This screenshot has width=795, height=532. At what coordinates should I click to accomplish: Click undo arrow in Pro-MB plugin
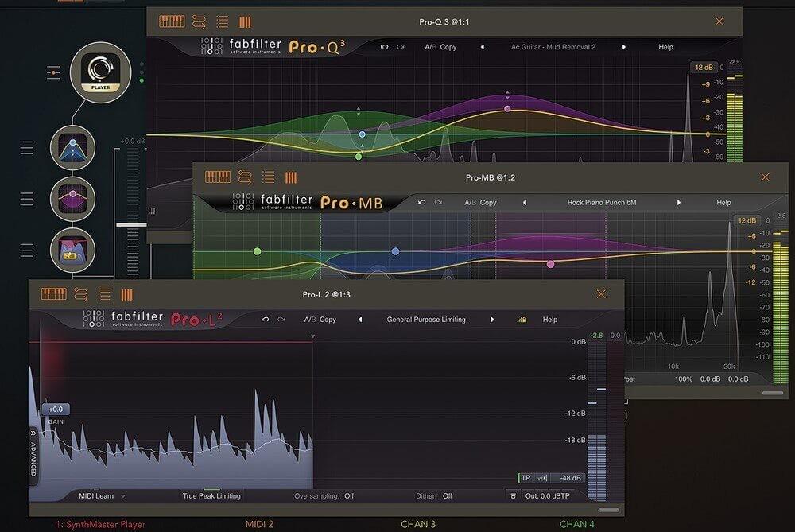coord(422,202)
